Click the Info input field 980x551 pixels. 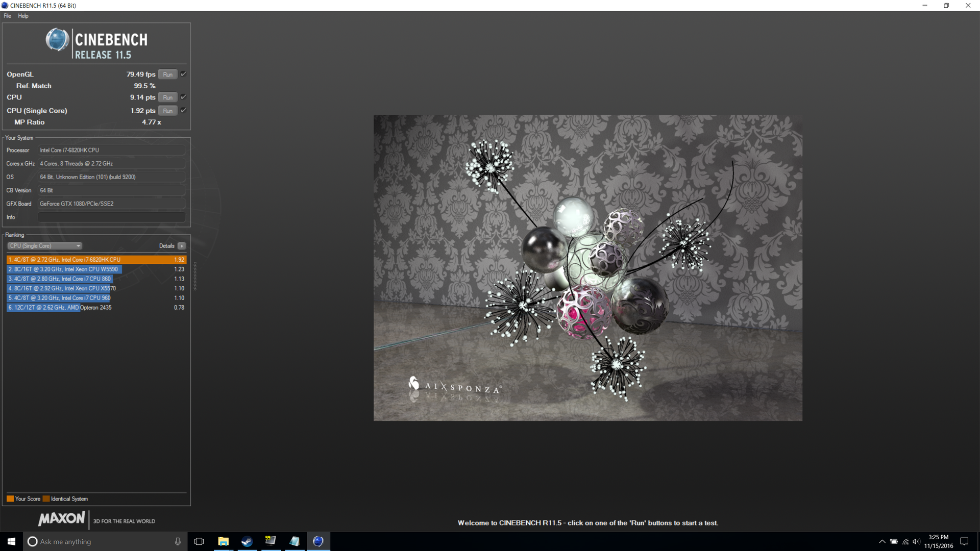[x=111, y=217]
